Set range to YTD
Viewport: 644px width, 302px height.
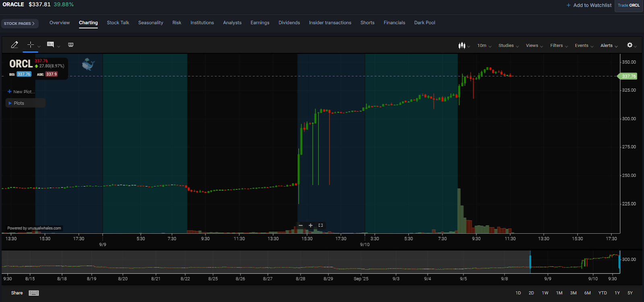(x=603, y=293)
